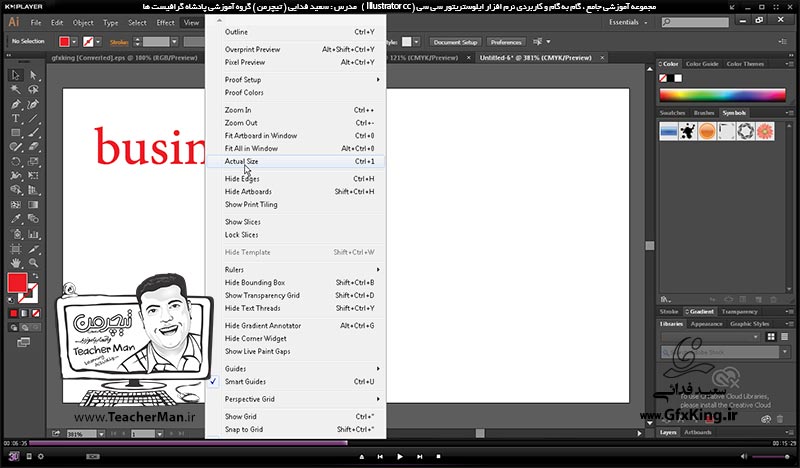Viewport: 800px width, 468px height.
Task: Open the fill color dropdown in control bar
Action: point(74,41)
